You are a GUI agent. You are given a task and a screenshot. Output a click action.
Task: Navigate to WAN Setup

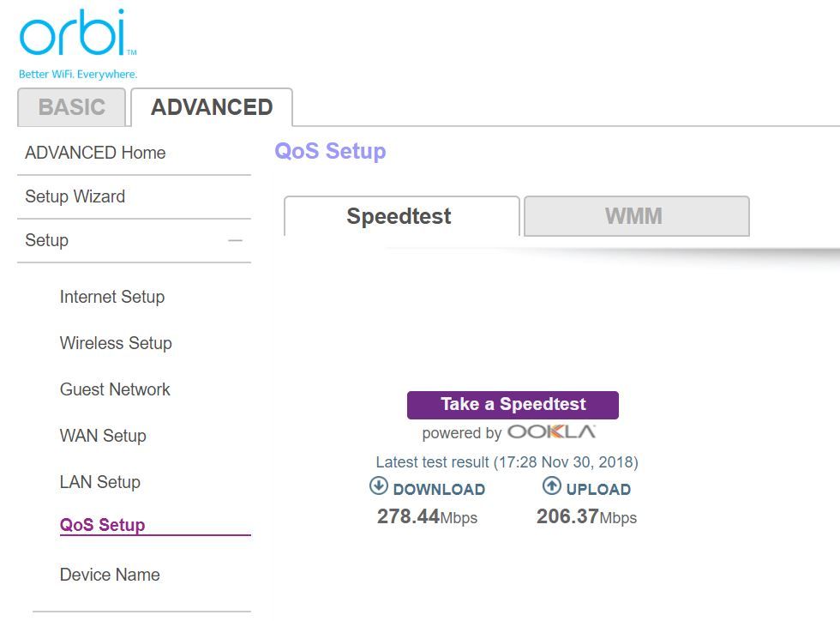click(x=103, y=436)
